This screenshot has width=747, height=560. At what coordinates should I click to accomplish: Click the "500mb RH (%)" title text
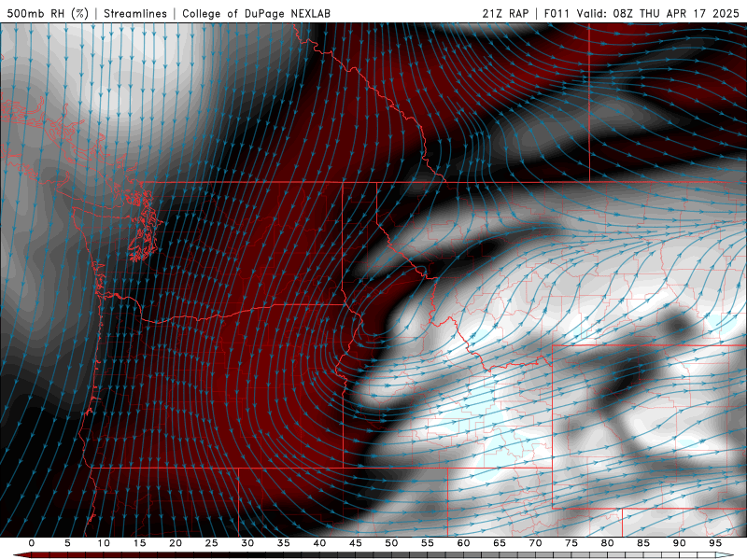coord(48,13)
